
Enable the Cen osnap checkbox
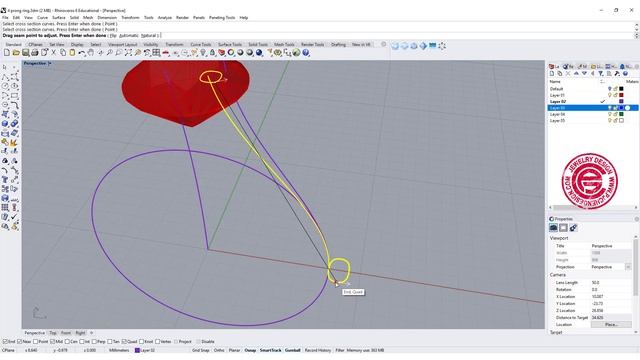tap(67, 342)
